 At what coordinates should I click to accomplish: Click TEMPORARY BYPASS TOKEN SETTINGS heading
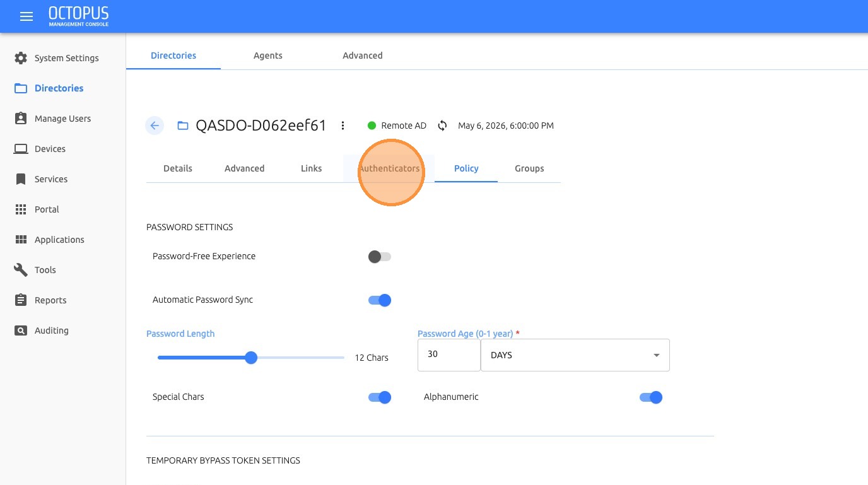click(x=223, y=460)
